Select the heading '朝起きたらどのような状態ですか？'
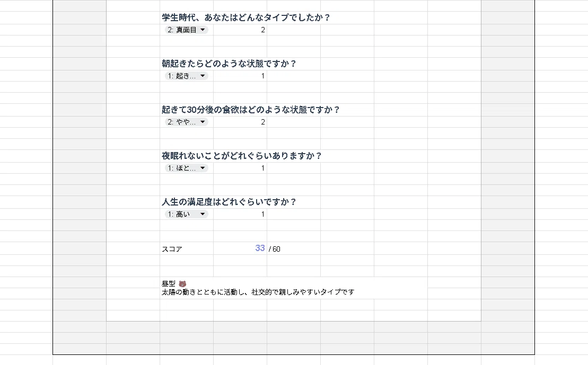The image size is (588, 365). tap(229, 64)
